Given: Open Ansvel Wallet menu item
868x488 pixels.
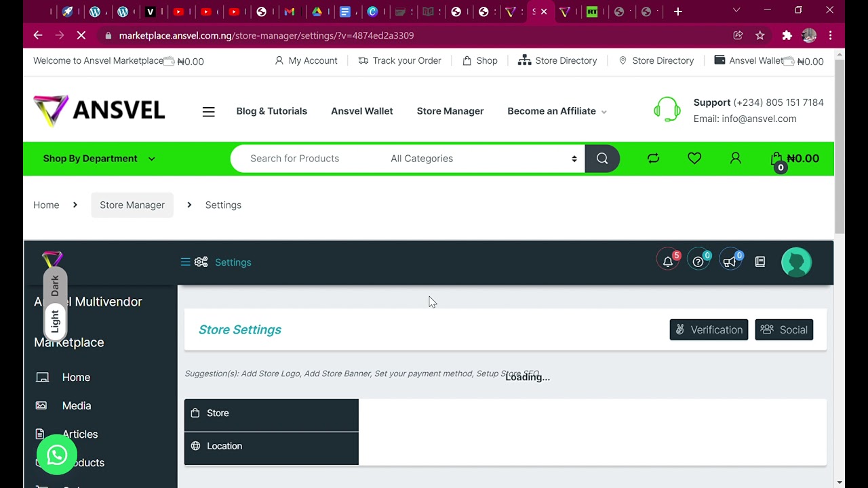Looking at the screenshot, I should coord(361,111).
